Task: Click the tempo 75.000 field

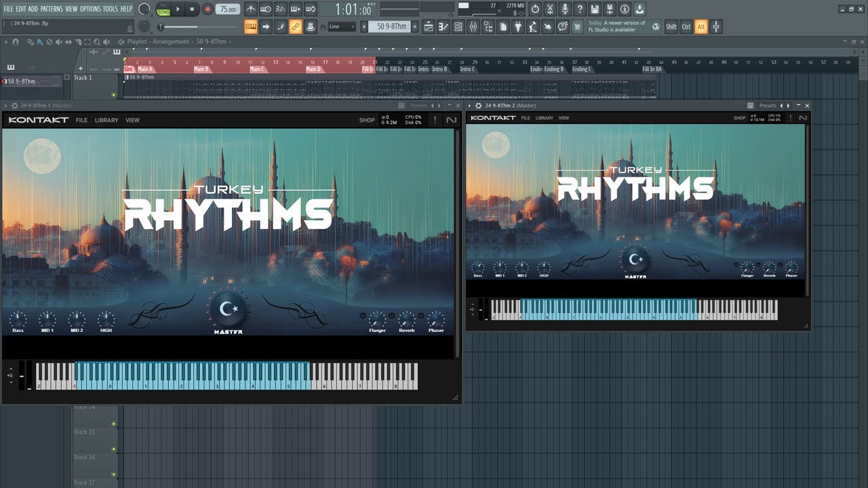Action: [227, 9]
